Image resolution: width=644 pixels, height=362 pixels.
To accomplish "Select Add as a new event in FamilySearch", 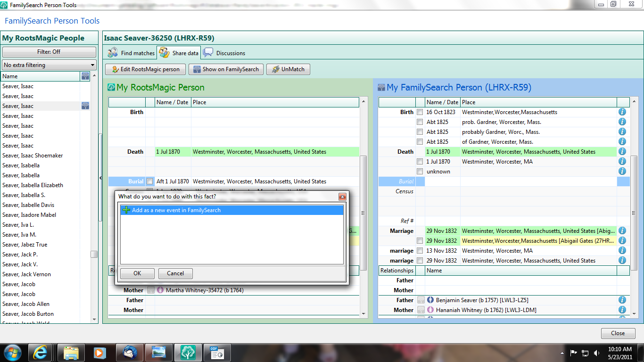I will pyautogui.click(x=231, y=210).
